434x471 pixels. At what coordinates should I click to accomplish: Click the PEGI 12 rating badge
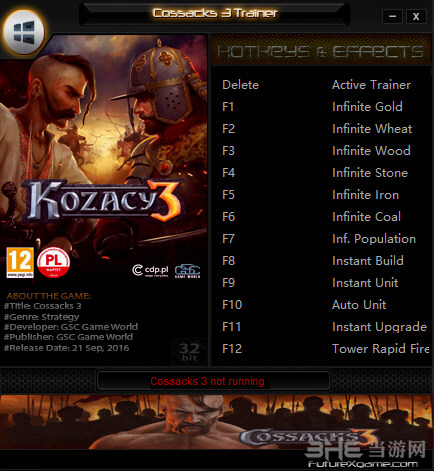pyautogui.click(x=20, y=262)
